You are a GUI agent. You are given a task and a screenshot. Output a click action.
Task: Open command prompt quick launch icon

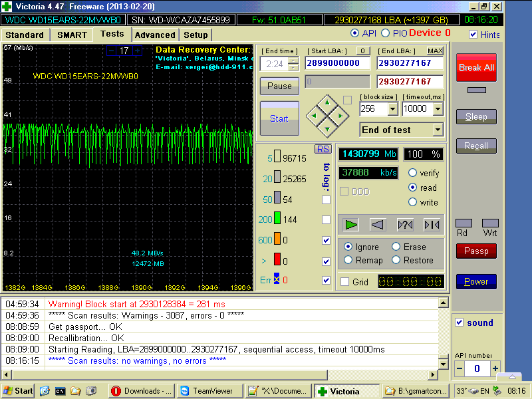click(60, 391)
